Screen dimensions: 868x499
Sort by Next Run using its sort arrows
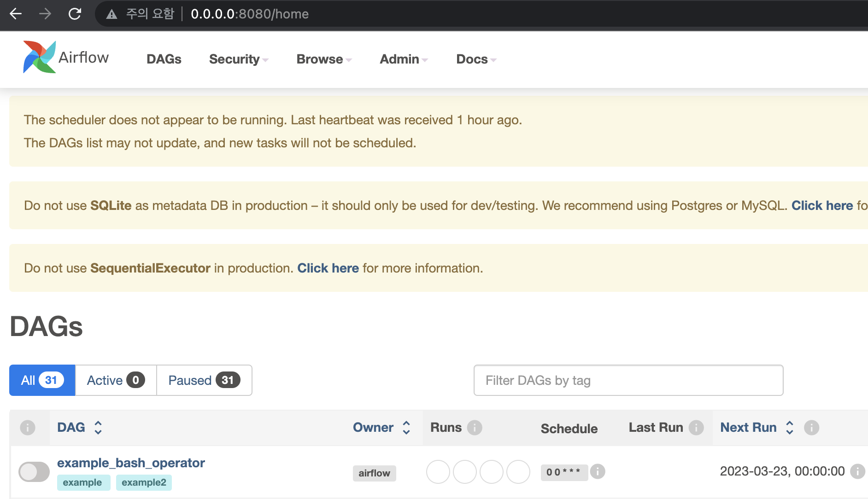(x=790, y=428)
